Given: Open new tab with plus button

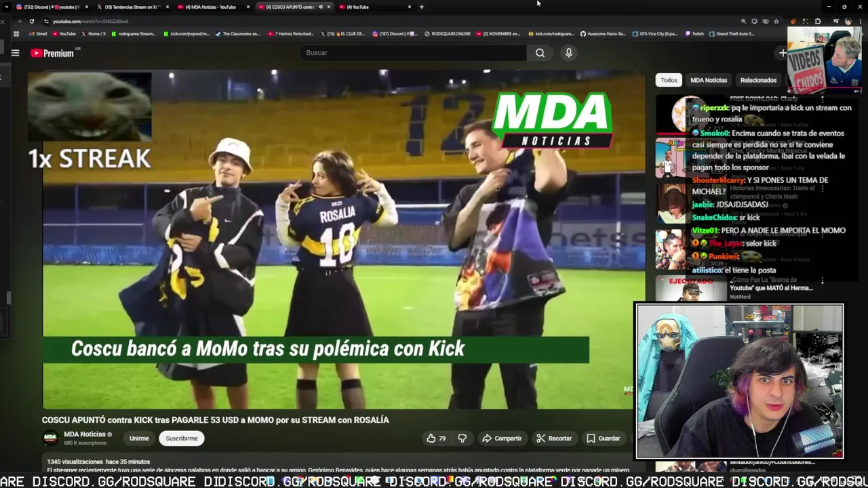Looking at the screenshot, I should click(x=421, y=7).
